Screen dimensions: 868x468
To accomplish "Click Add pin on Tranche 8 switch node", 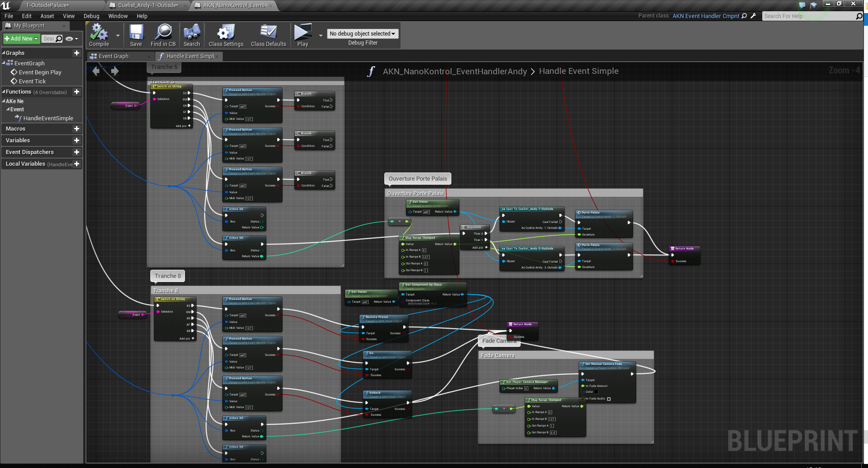I will [x=187, y=338].
